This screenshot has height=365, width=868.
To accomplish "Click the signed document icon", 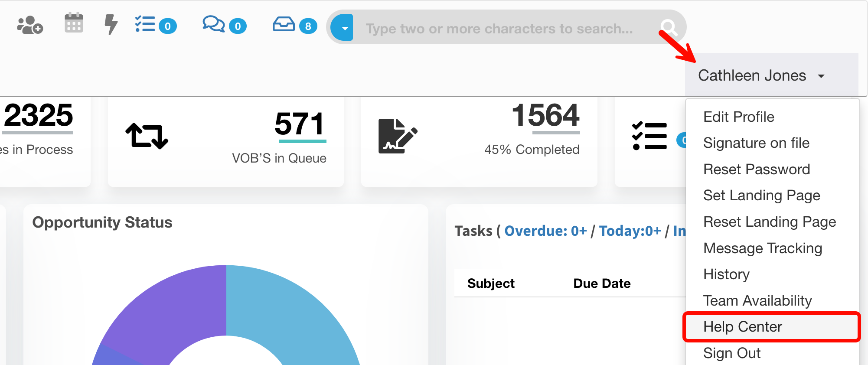I will pos(397,136).
